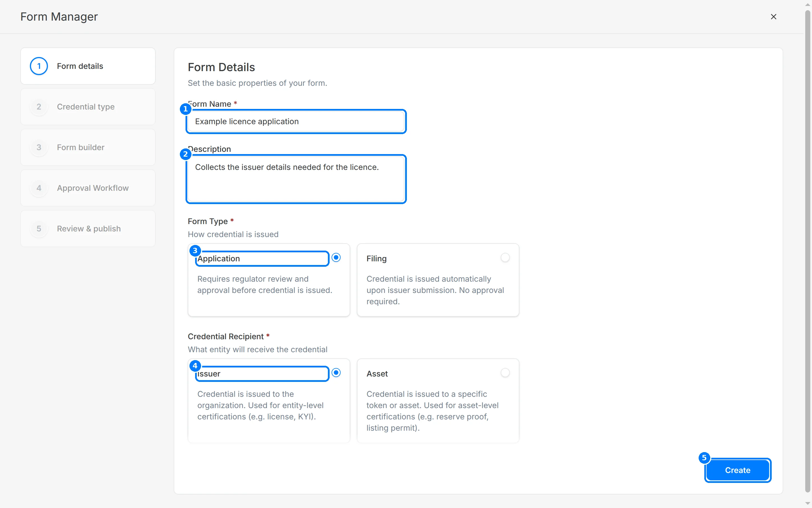This screenshot has width=812, height=508.
Task: Select the Asset radio button
Action: coord(505,373)
